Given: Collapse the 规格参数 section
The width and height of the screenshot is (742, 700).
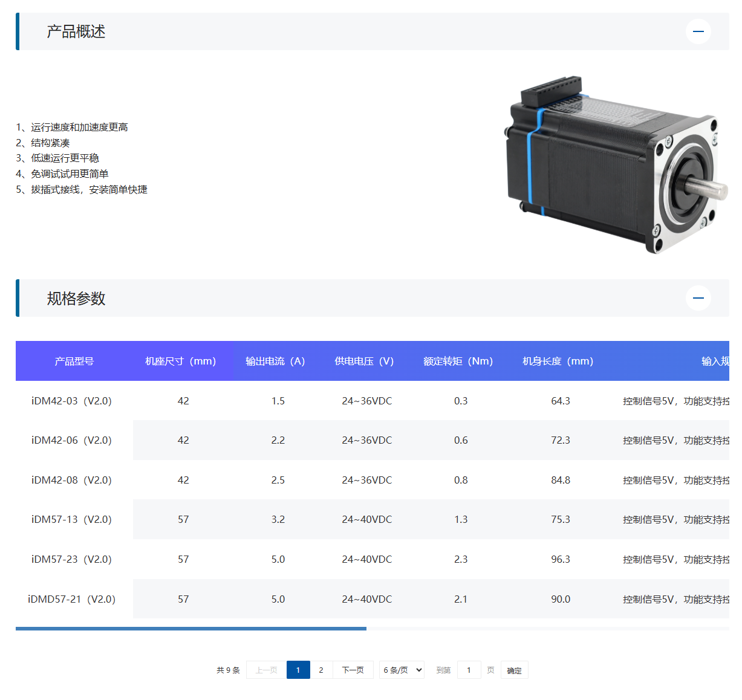Looking at the screenshot, I should pyautogui.click(x=698, y=298).
